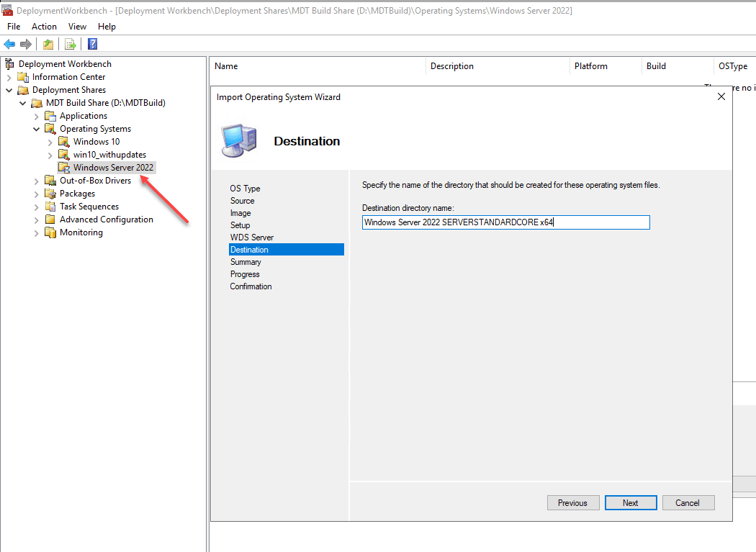Expand the Out-of-Box Drivers node
756x552 pixels.
click(36, 181)
